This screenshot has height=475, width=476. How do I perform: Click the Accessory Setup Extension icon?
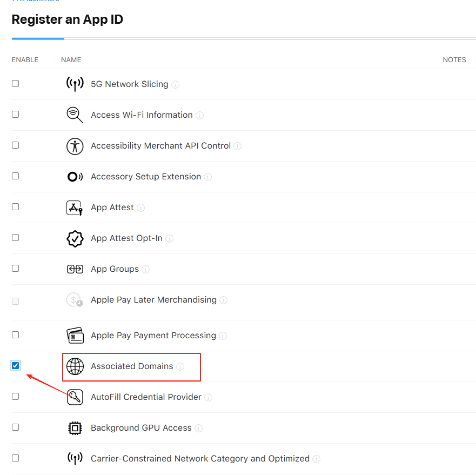[75, 177]
